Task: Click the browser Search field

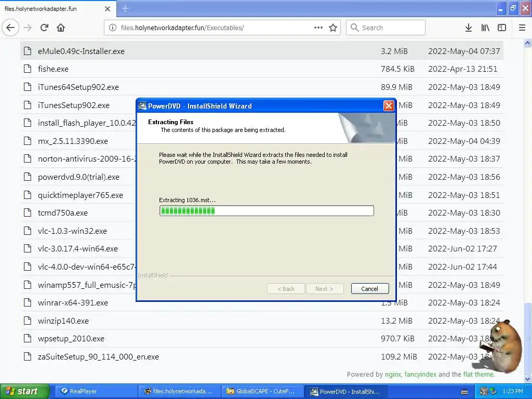Action: point(385,28)
